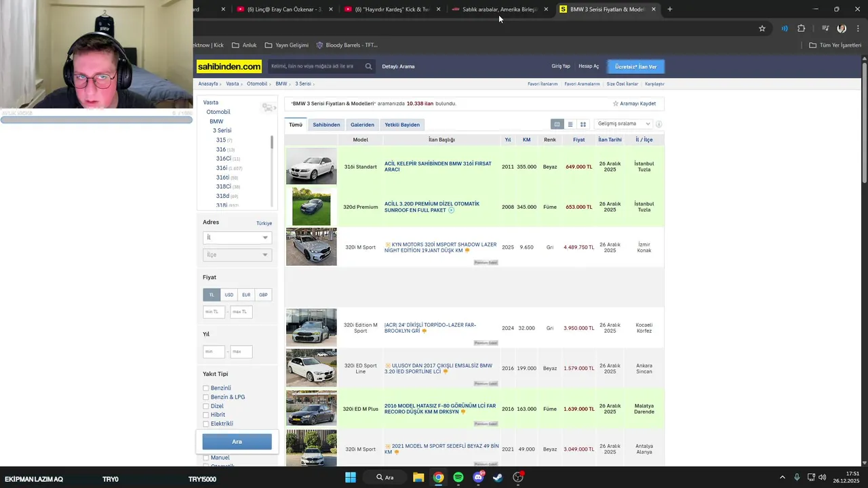This screenshot has width=868, height=488.
Task: Bookmark this page with the star icon
Action: pyautogui.click(x=762, y=28)
